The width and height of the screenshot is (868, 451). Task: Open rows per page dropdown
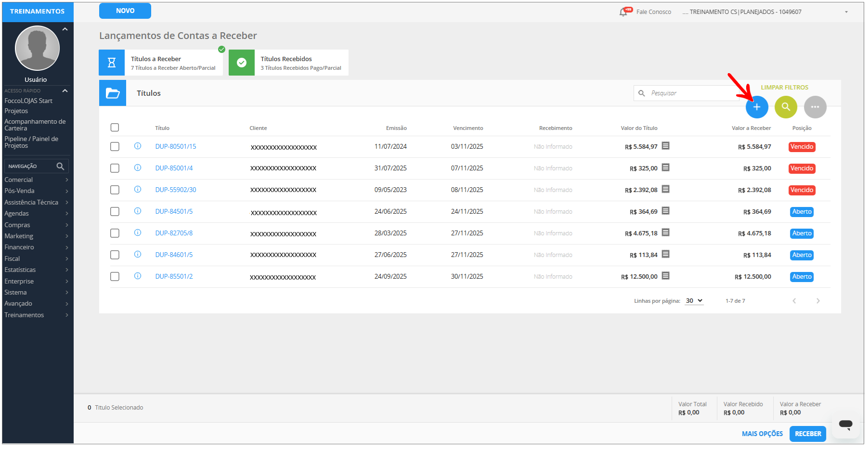click(x=694, y=301)
